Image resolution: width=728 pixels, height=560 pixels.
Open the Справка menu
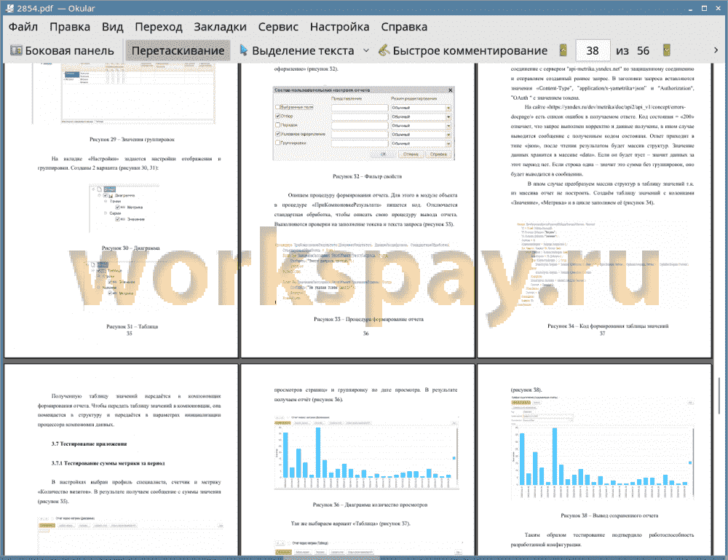point(404,27)
